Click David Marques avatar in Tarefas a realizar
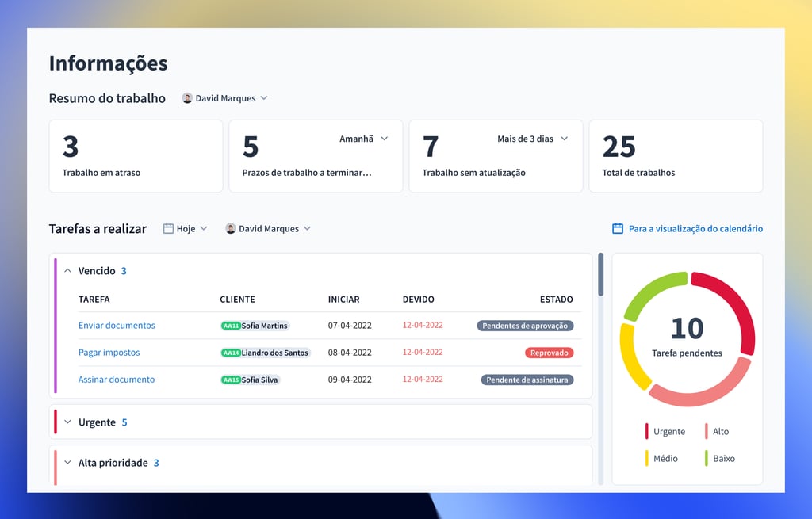The image size is (812, 519). (x=231, y=228)
